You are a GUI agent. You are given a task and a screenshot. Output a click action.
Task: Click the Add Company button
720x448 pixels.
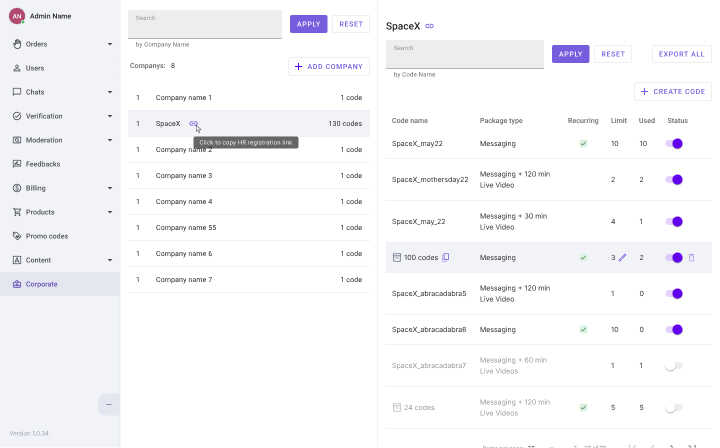click(329, 66)
